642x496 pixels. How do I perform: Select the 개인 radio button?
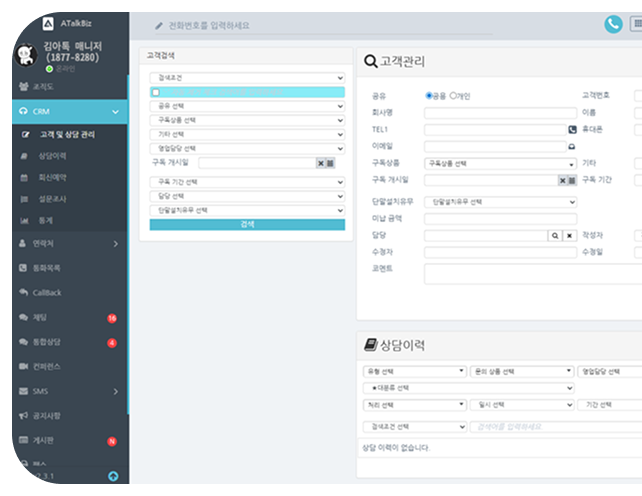click(453, 96)
